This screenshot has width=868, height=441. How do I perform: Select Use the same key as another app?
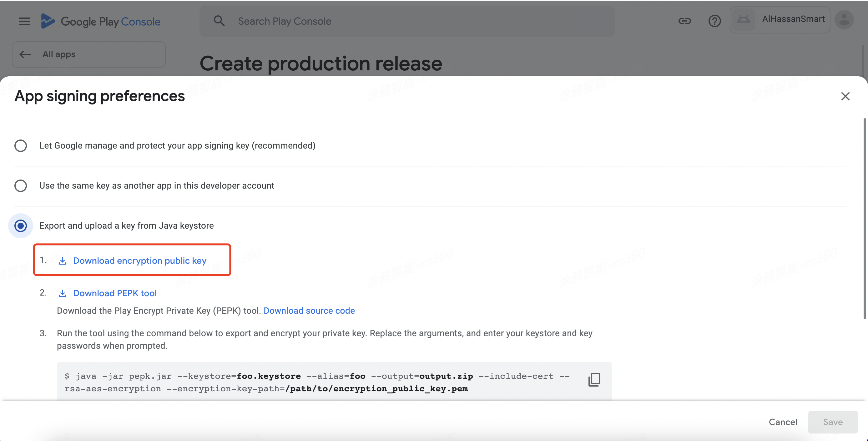click(21, 186)
